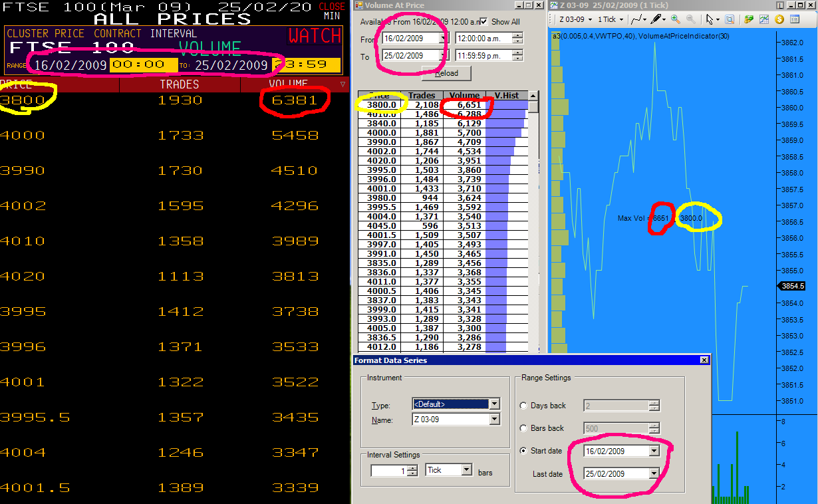Sort by the Volume column header in grid

[464, 95]
